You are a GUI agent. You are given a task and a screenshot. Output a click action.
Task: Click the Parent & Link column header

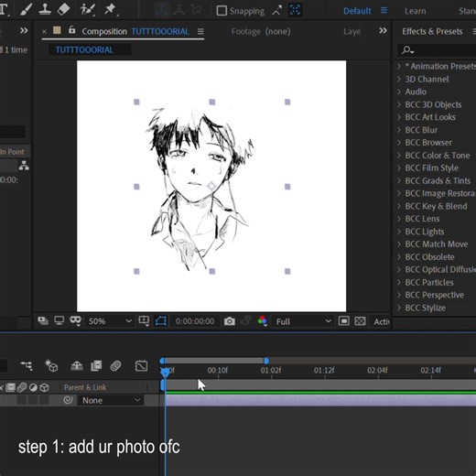click(85, 387)
